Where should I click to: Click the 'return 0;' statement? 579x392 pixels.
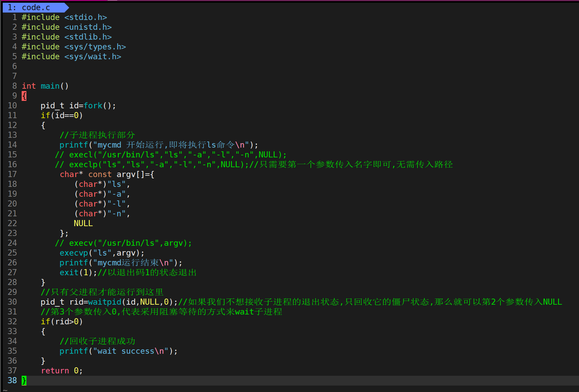(x=62, y=371)
